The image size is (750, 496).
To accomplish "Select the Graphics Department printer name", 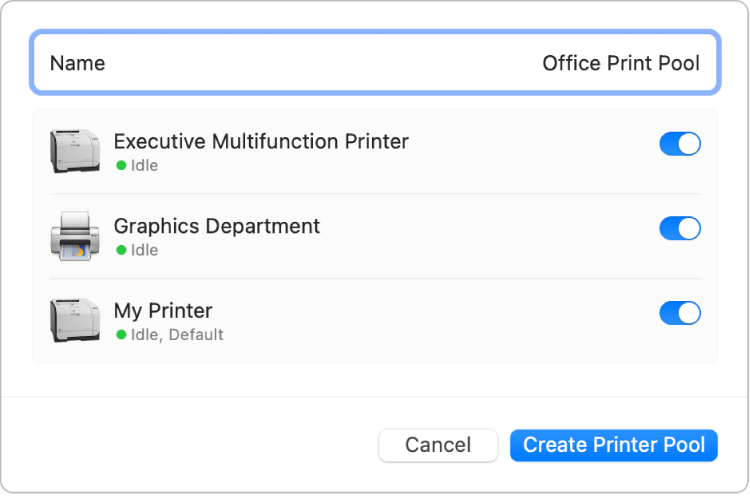I will pos(217,226).
